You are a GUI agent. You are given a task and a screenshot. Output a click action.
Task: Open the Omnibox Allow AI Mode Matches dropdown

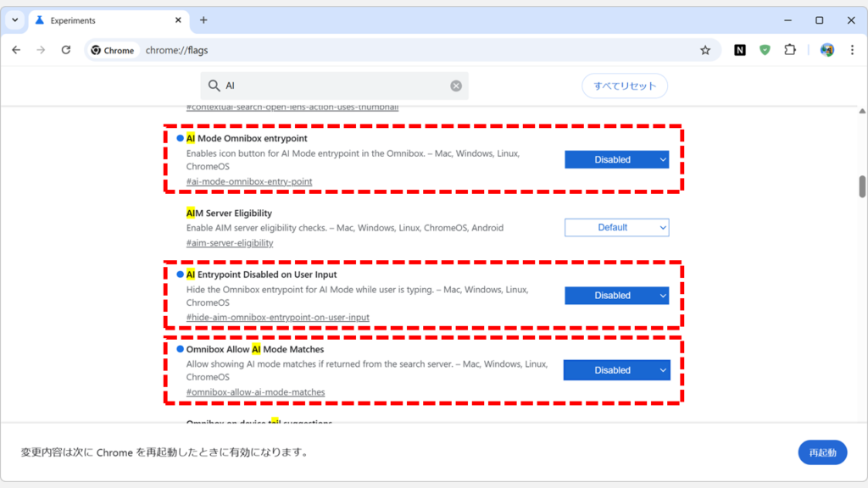616,369
